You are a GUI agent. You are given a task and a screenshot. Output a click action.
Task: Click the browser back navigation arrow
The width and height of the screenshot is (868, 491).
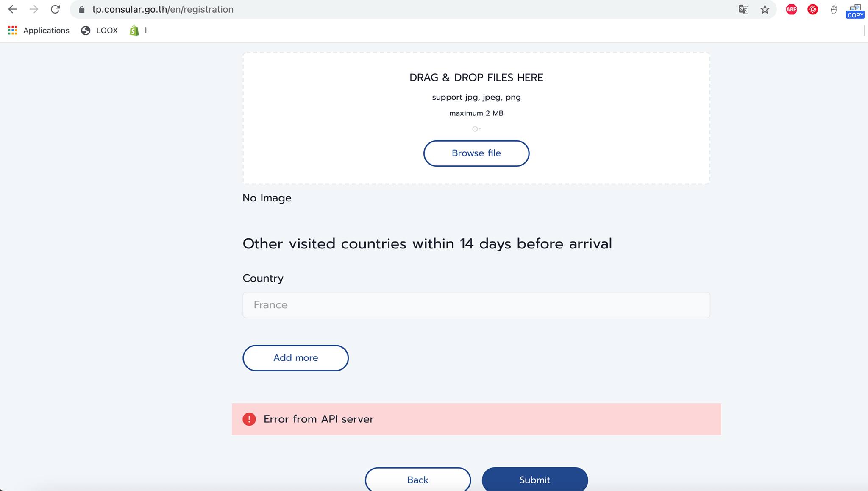click(13, 10)
